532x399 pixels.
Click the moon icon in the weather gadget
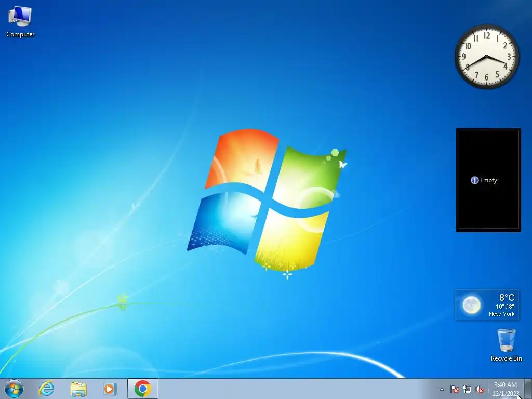[472, 304]
